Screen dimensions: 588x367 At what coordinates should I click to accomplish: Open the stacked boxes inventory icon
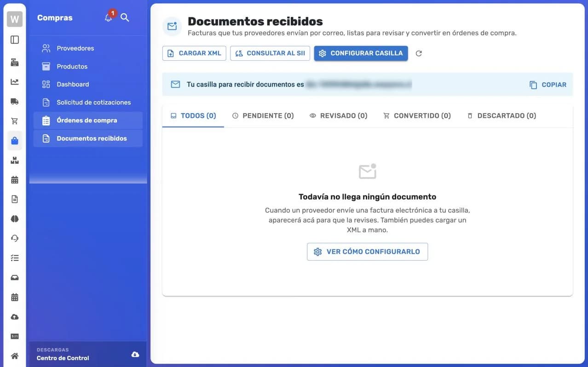(15, 160)
